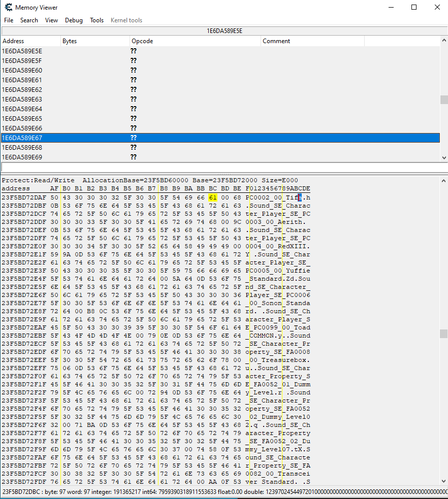Click the disassembler scrollbar up arrow
448x499 pixels.
point(444,41)
